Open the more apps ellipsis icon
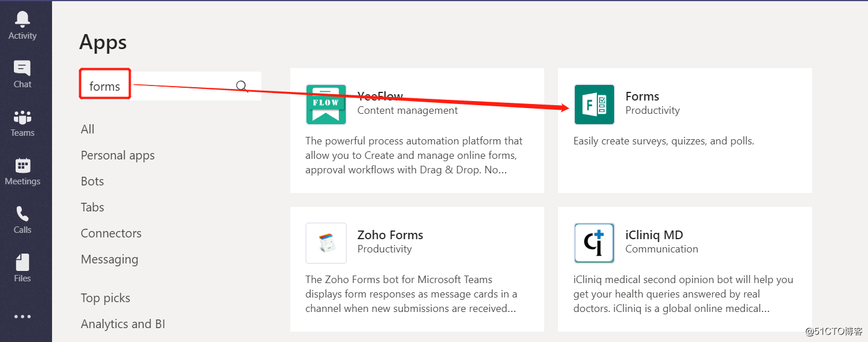868x342 pixels. 23,317
